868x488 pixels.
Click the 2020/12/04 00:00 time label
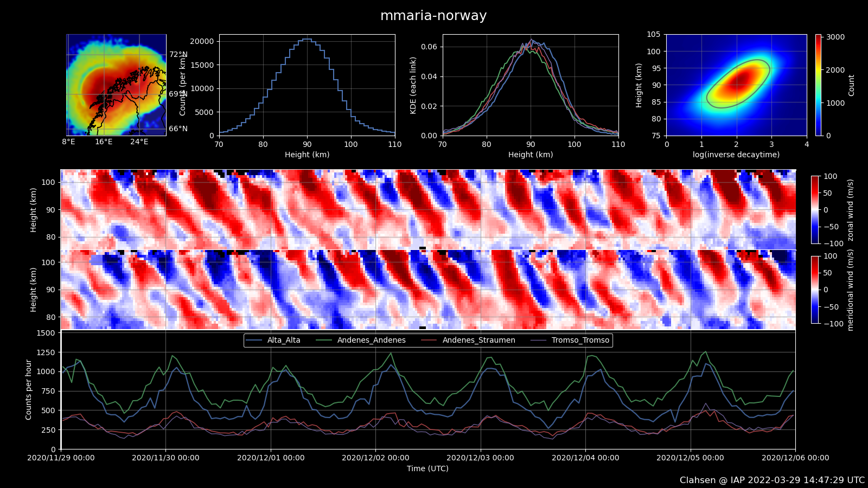click(x=585, y=458)
